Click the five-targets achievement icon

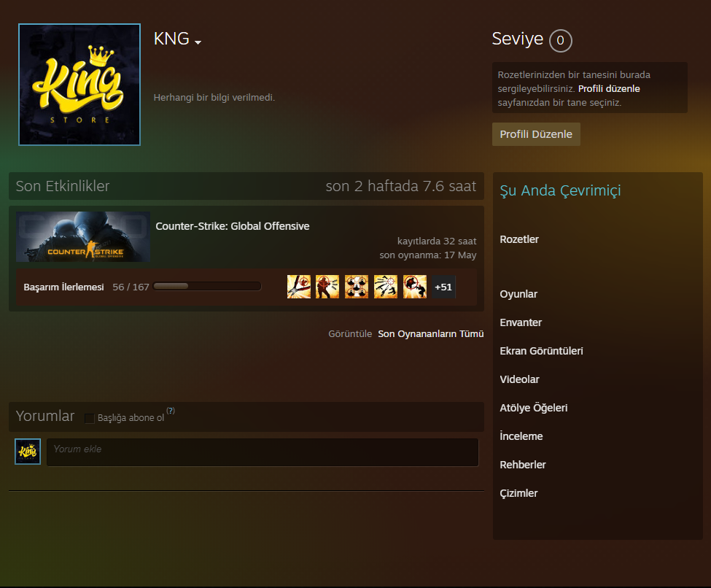click(357, 287)
